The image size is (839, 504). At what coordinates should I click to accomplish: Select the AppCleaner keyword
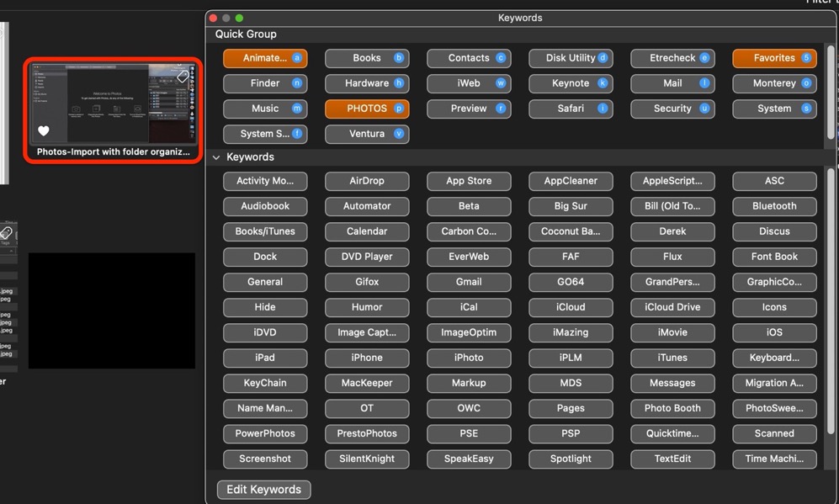pyautogui.click(x=571, y=181)
